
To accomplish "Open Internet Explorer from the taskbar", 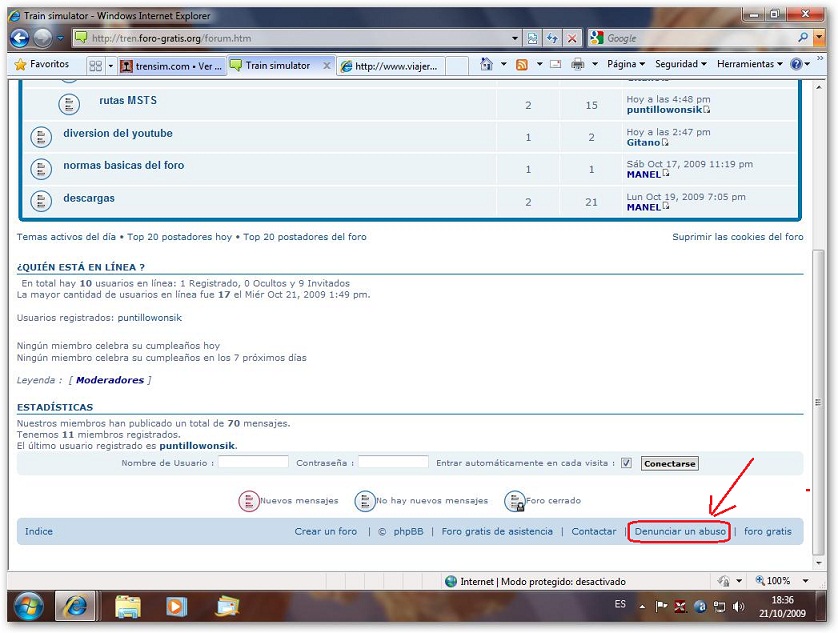I will (76, 606).
